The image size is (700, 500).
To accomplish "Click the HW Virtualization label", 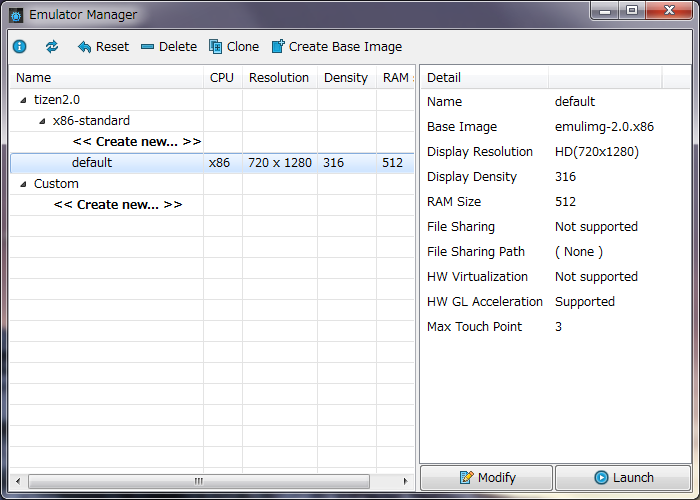I will pyautogui.click(x=477, y=277).
